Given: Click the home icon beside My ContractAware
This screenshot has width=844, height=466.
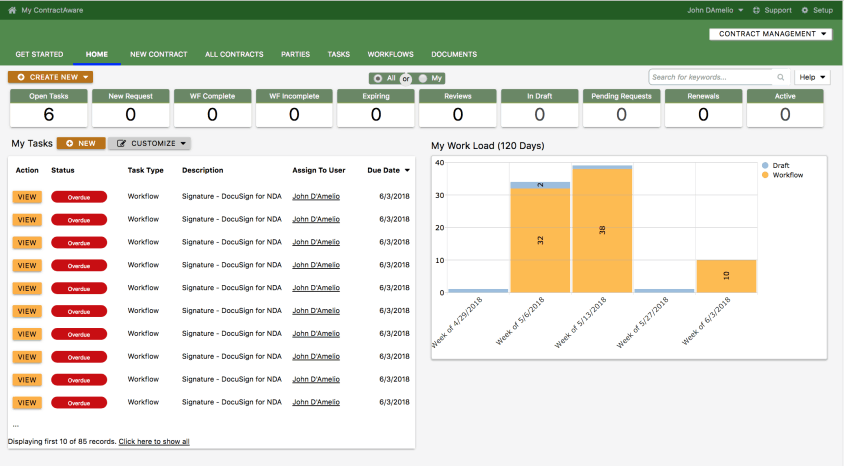Looking at the screenshot, I should click(12, 10).
